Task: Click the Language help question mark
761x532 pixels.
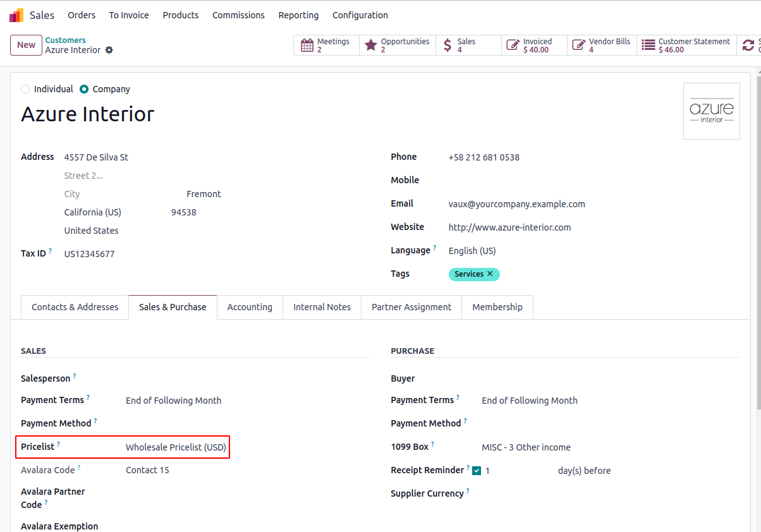Action: (435, 248)
